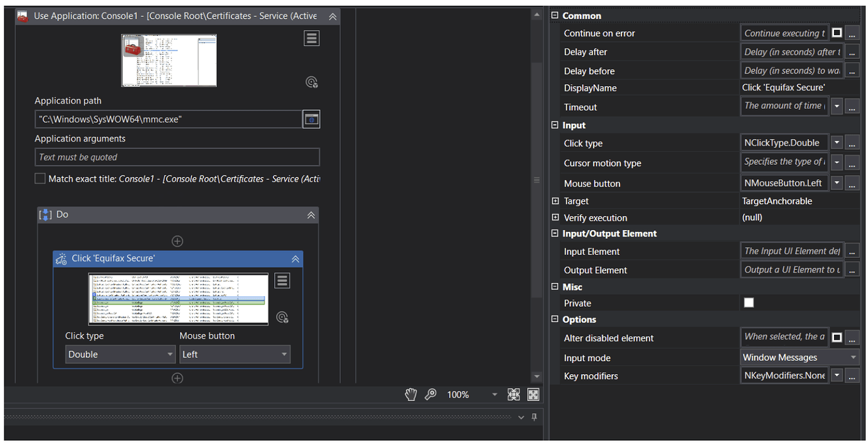The width and height of the screenshot is (868, 444).
Task: Click the browse icon beside Application path
Action: (311, 119)
